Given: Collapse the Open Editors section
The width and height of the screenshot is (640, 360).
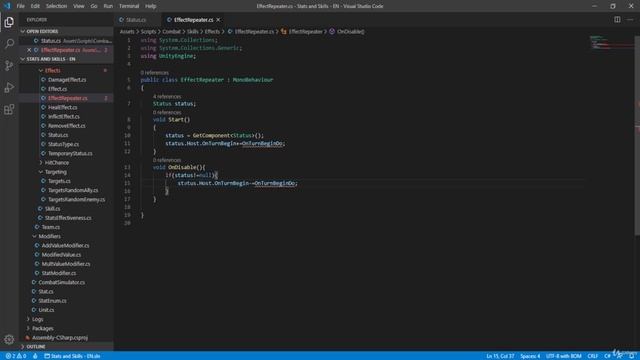Looking at the screenshot, I should point(66,31).
